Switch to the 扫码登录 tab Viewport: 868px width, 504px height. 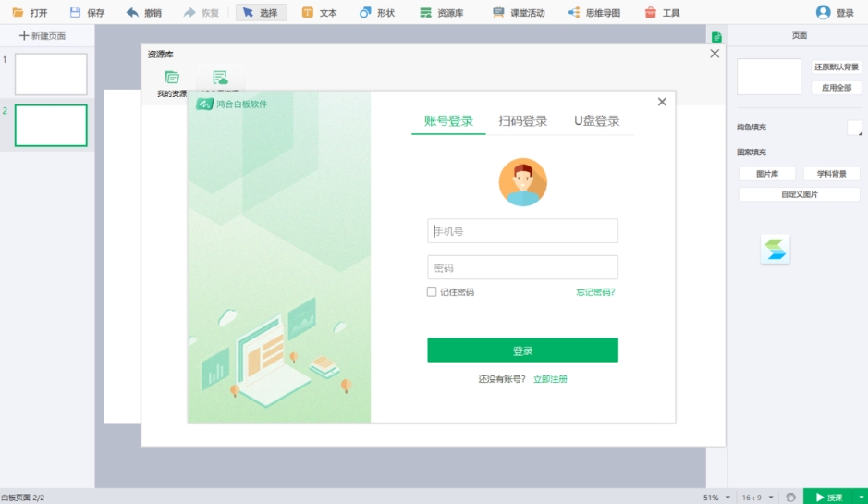point(522,120)
